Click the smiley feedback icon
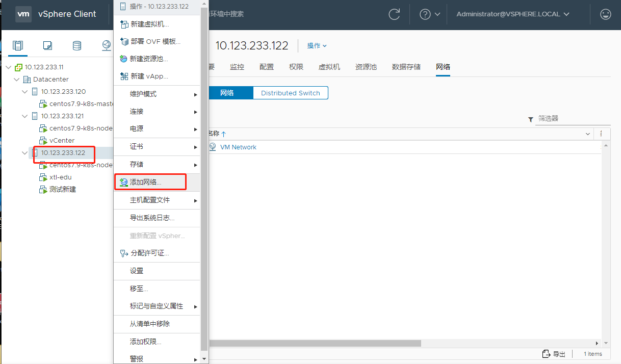Screen dimensions: 621x364 [x=606, y=14]
